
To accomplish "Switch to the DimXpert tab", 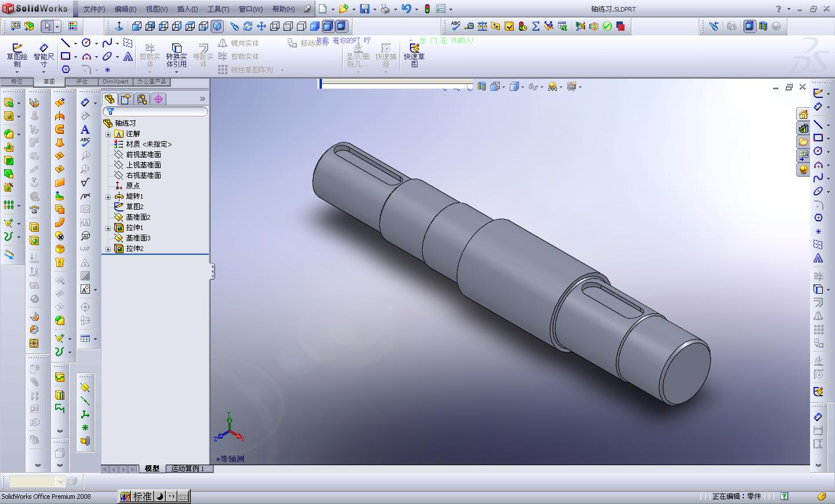I will coord(115,82).
